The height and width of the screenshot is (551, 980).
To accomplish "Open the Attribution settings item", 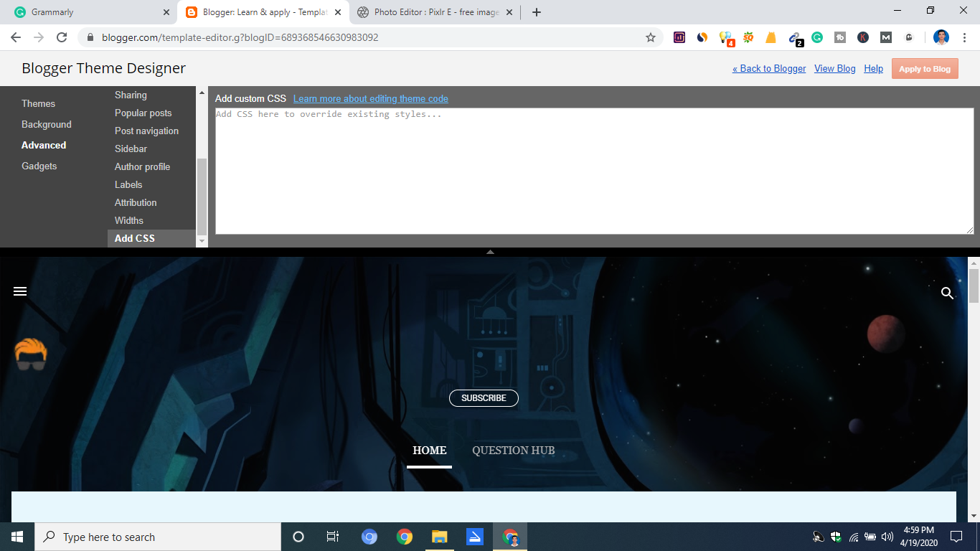I will pyautogui.click(x=136, y=202).
